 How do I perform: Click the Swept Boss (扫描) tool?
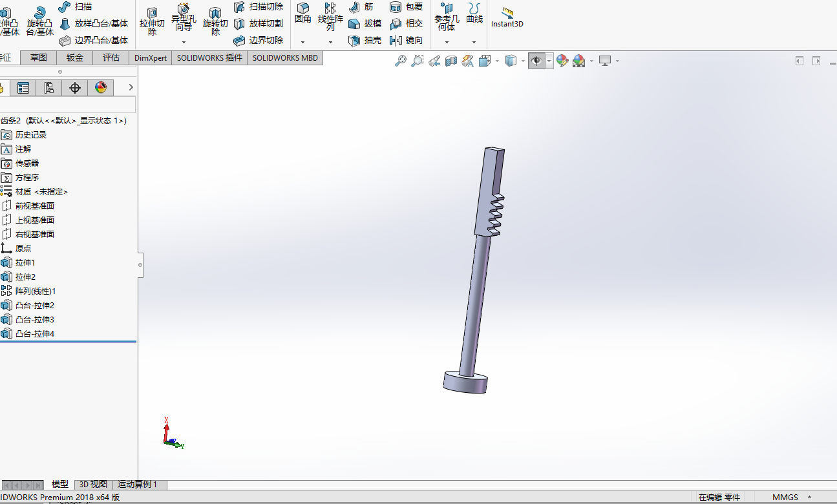(75, 6)
